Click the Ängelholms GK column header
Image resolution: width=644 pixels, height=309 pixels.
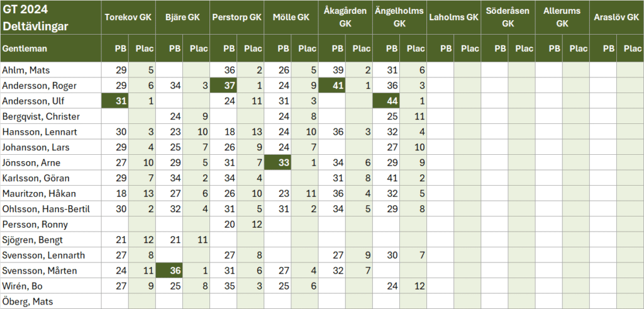(399, 18)
